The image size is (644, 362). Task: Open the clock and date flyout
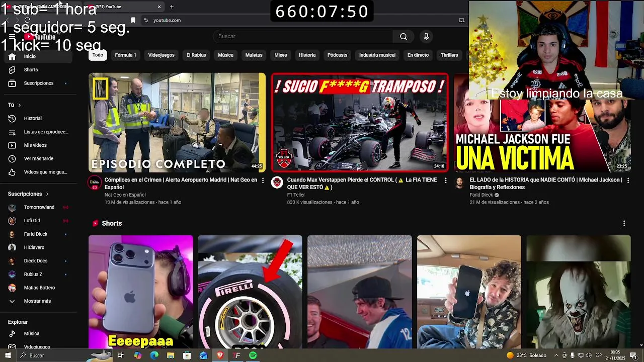[x=615, y=355]
